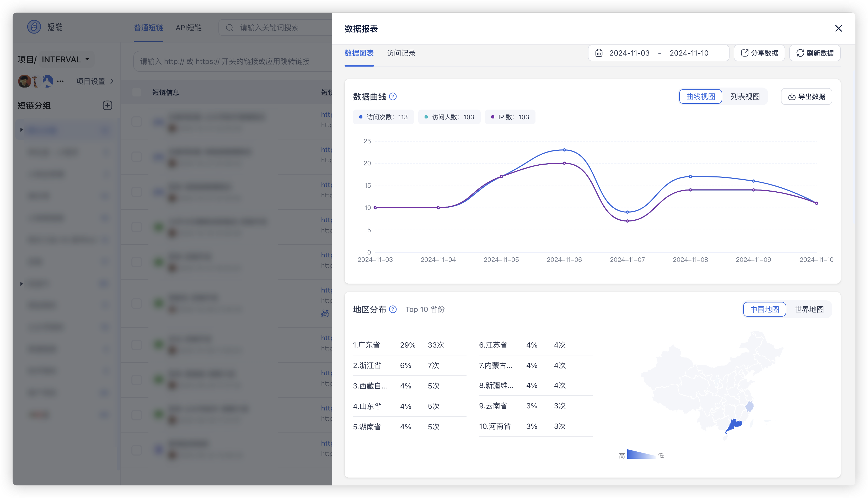
Task: Open the 普通短链 tab
Action: (x=148, y=28)
